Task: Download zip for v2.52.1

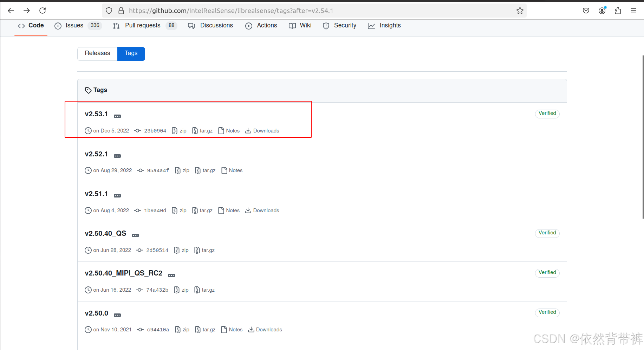Action: [182, 170]
